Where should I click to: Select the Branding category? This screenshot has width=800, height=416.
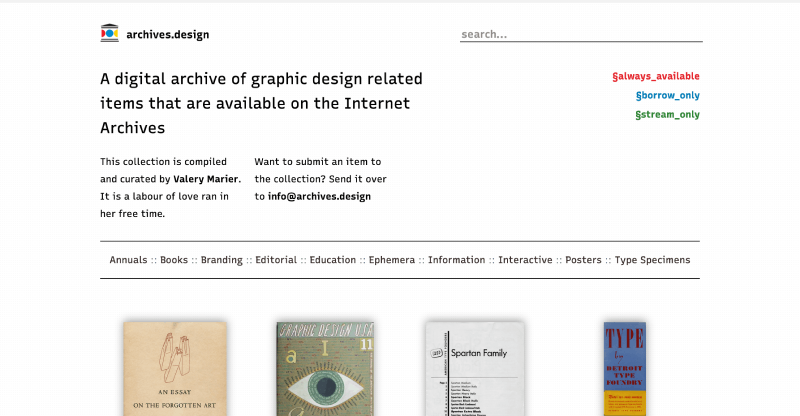pos(221,260)
